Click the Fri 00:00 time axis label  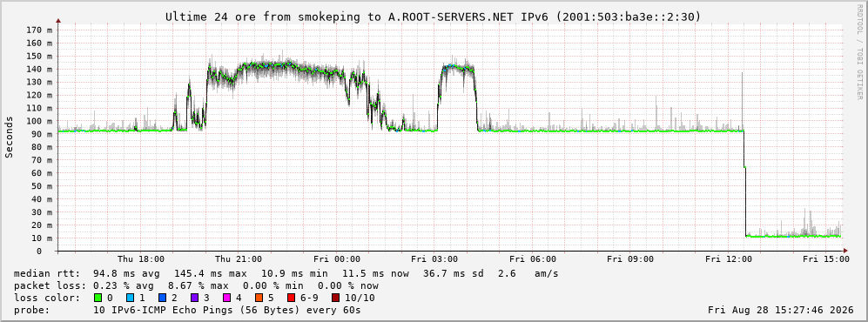[x=336, y=259]
